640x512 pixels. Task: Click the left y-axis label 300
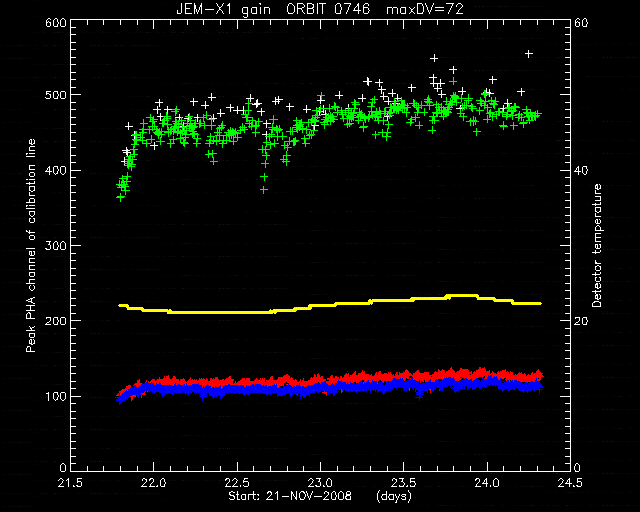pyautogui.click(x=56, y=246)
